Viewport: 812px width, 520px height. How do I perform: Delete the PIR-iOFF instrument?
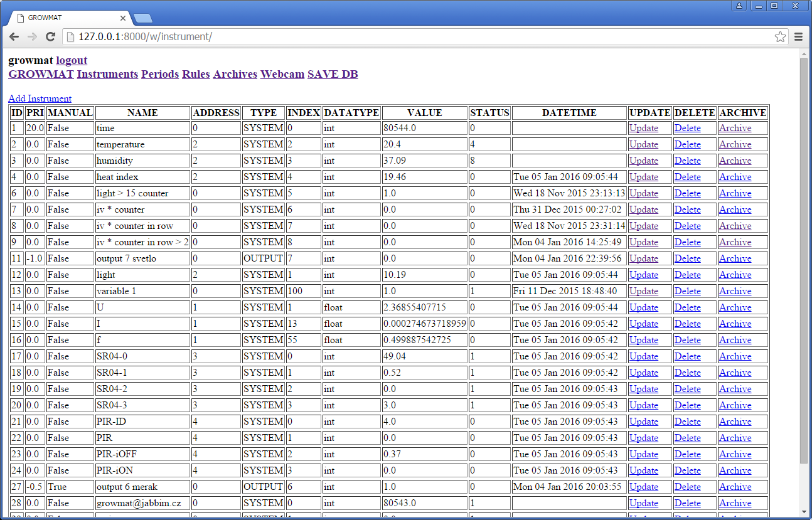coord(687,454)
